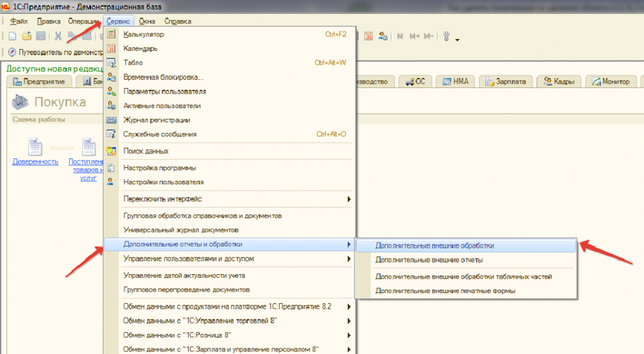The width and height of the screenshot is (644, 354).
Task: Choose Калькулятор from the Сервис menu
Action: coord(144,34)
